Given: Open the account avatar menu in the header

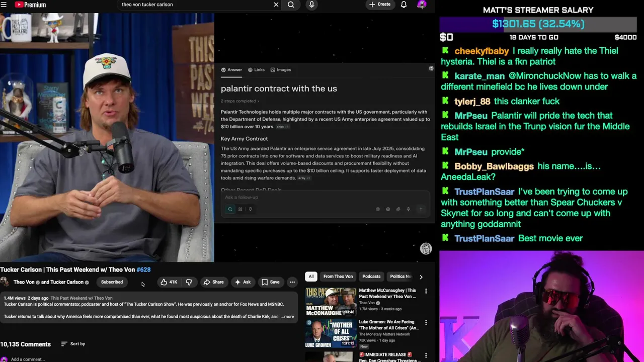Looking at the screenshot, I should [422, 5].
